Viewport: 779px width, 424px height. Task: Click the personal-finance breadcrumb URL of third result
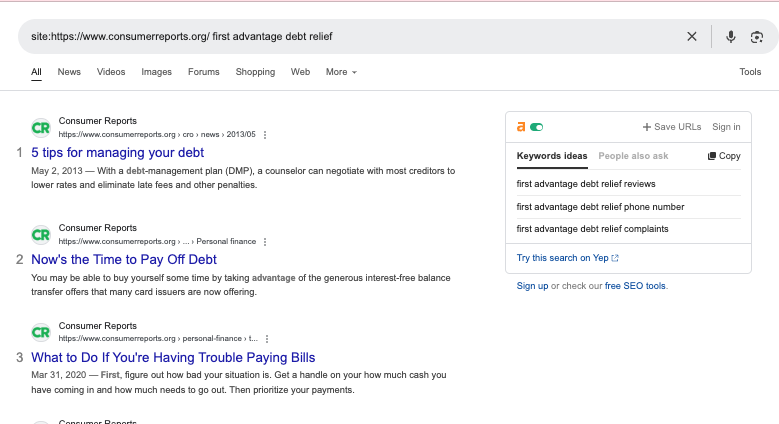pyautogui.click(x=158, y=339)
